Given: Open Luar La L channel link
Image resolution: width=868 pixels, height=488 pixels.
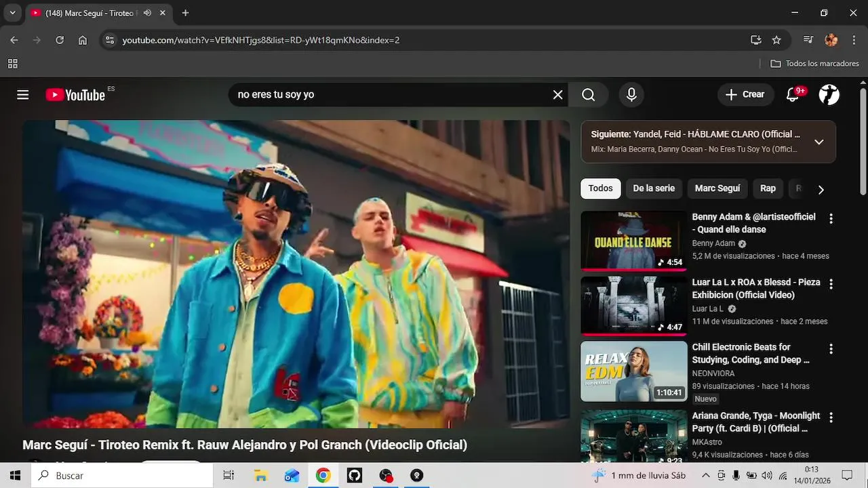Looking at the screenshot, I should point(708,309).
